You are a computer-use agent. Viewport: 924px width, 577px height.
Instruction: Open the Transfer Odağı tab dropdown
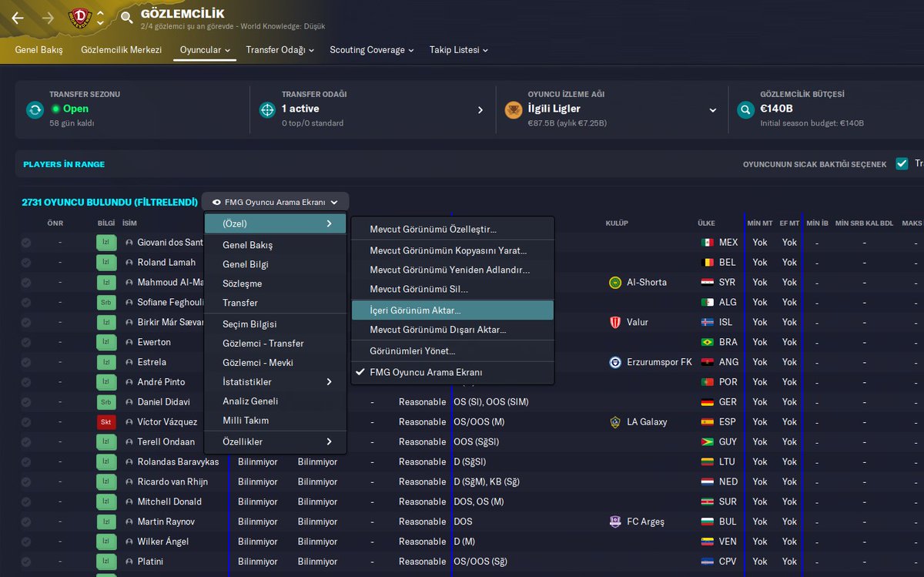tap(280, 50)
